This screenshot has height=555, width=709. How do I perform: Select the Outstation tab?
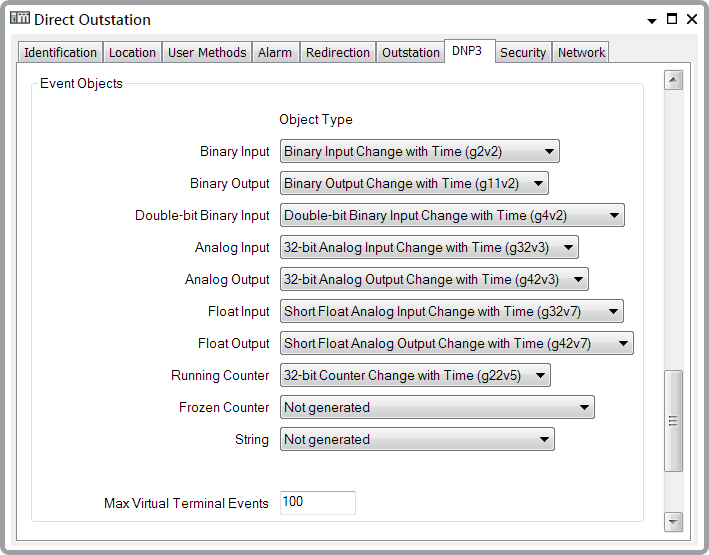point(410,53)
